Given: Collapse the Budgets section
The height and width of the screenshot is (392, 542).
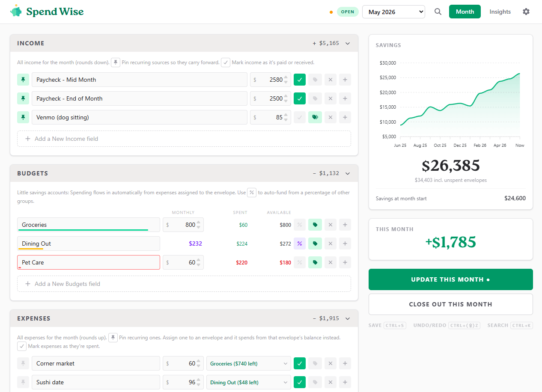Looking at the screenshot, I should (348, 173).
